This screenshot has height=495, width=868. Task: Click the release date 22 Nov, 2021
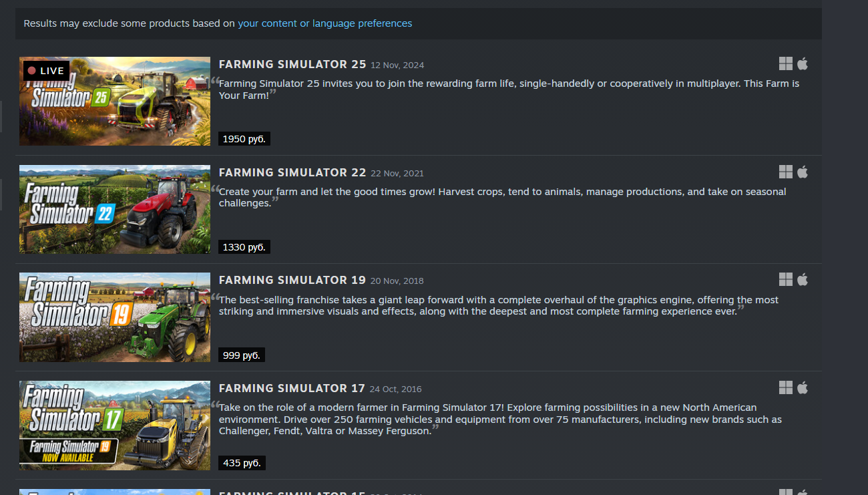coord(397,173)
